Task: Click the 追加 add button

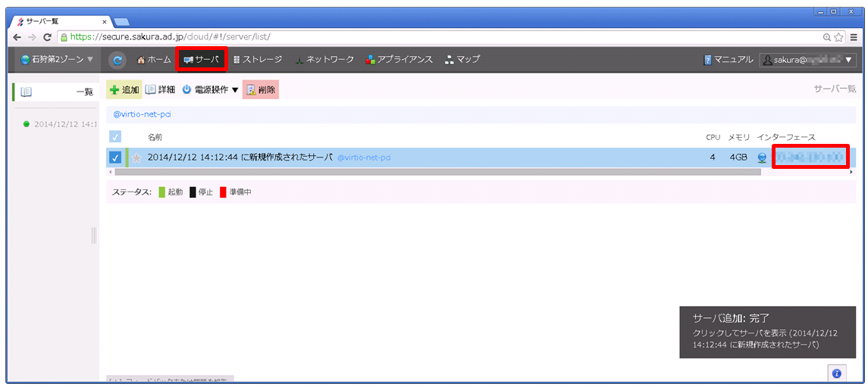Action: coord(124,89)
